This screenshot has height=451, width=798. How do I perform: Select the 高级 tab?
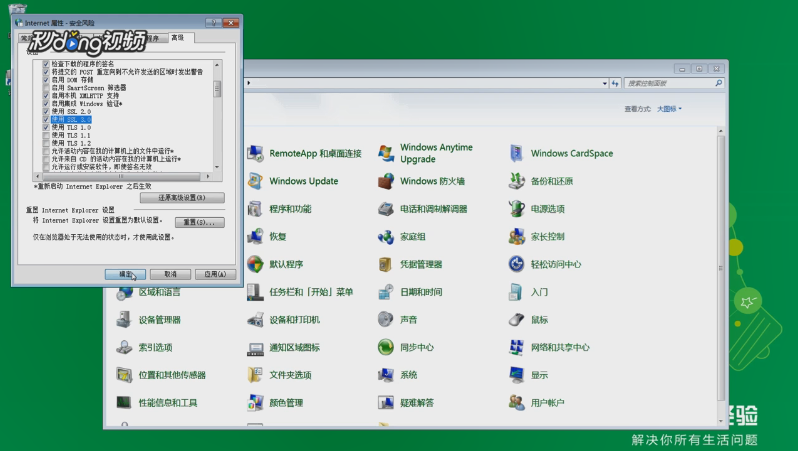point(178,38)
